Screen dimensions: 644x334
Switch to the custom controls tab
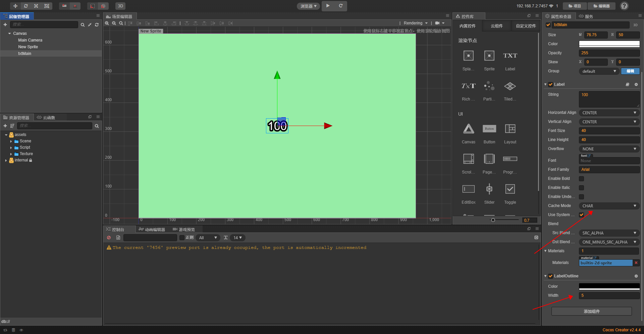(526, 26)
